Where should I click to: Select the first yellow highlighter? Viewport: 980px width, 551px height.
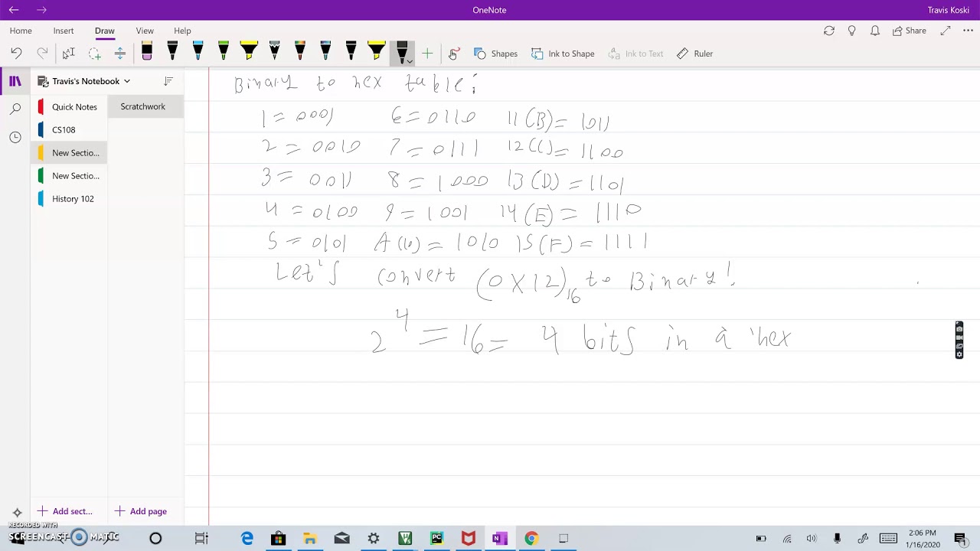pos(249,52)
